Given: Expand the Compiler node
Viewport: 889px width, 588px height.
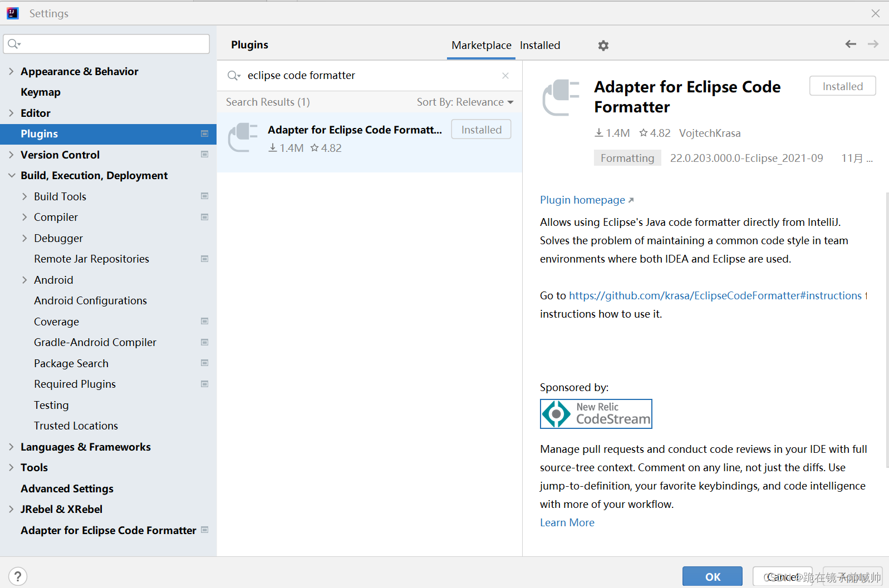Looking at the screenshot, I should 24,217.
